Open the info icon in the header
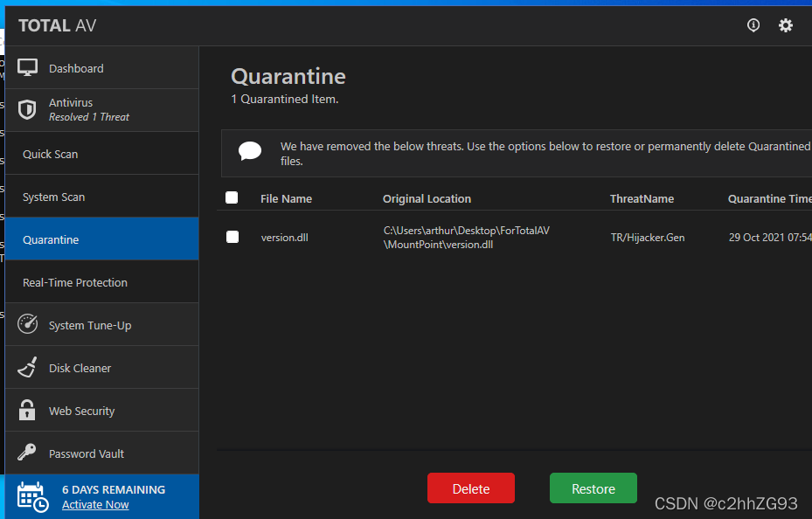The width and height of the screenshot is (812, 519). [x=753, y=24]
